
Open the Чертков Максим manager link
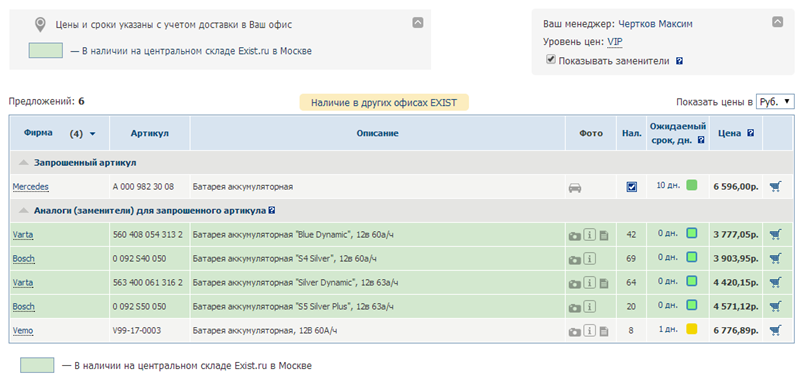pyautogui.click(x=655, y=24)
